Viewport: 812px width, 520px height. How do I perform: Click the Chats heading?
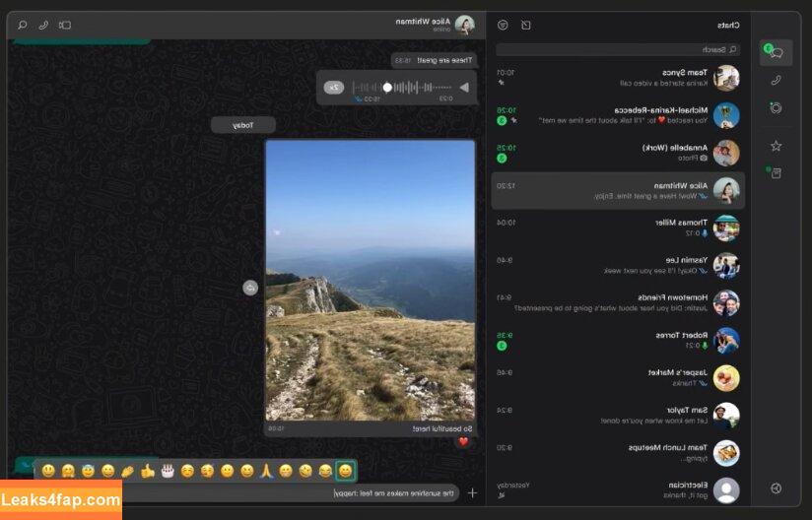[728, 25]
